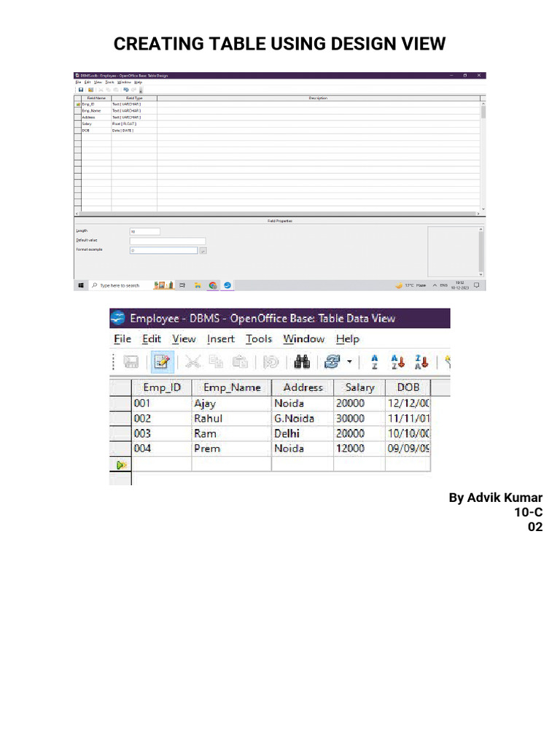The image size is (560, 747).
Task: Click the DOB cell '11/11/01'
Action: (408, 418)
